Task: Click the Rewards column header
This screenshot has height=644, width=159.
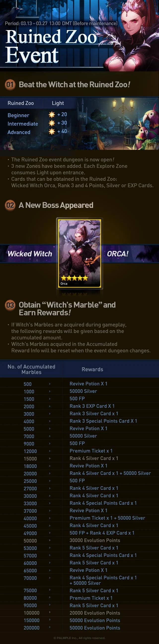Action: pos(92,369)
